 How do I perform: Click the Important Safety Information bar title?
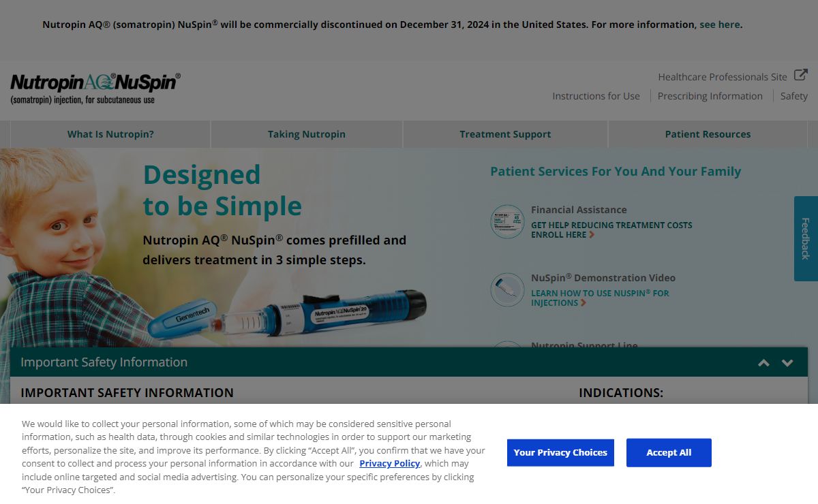tap(104, 362)
